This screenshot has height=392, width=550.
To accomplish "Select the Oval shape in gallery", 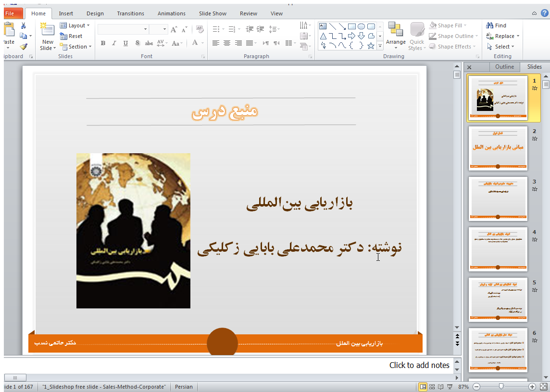I will (361, 26).
